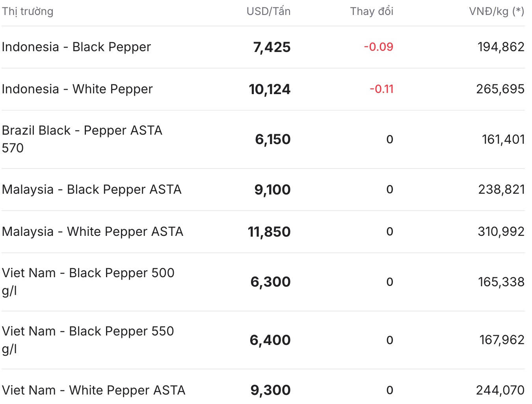This screenshot has height=404, width=532.
Task: Click the USD/Tấn column header
Action: tap(268, 11)
